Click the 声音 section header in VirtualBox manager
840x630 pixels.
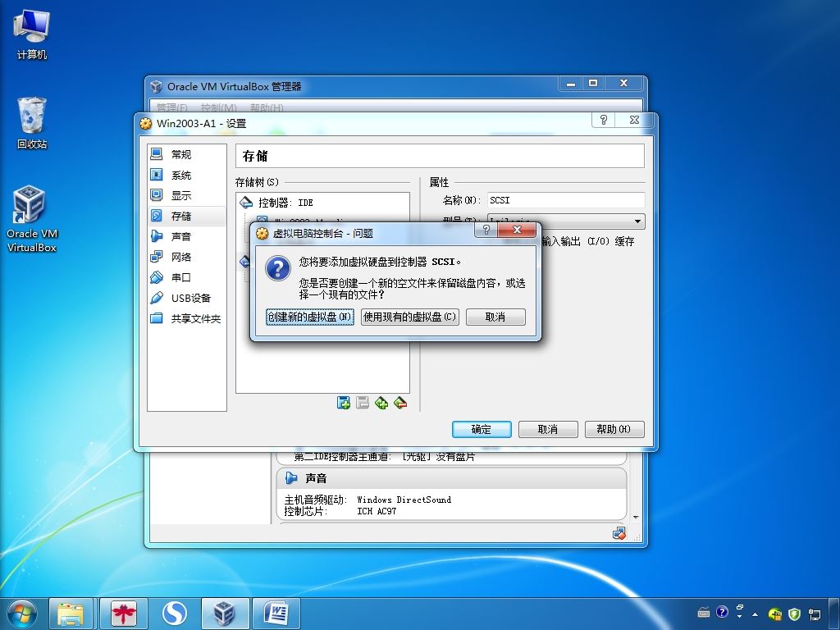tap(452, 478)
